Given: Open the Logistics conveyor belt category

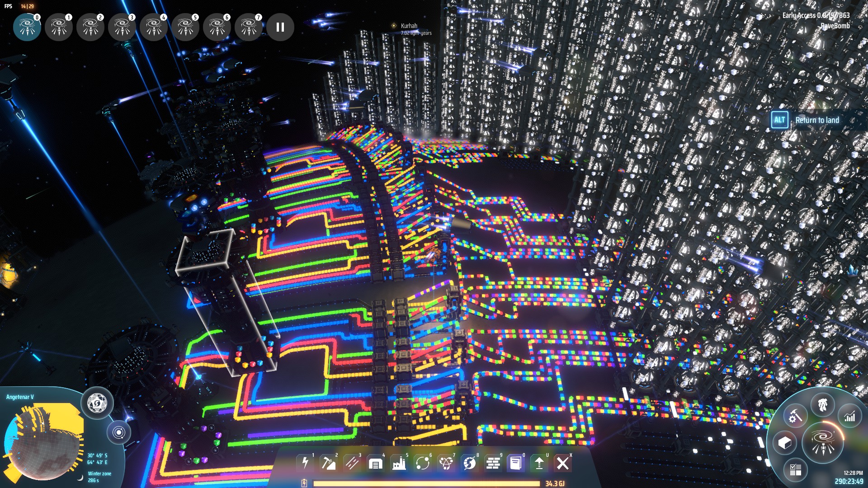Looking at the screenshot, I should (x=352, y=463).
